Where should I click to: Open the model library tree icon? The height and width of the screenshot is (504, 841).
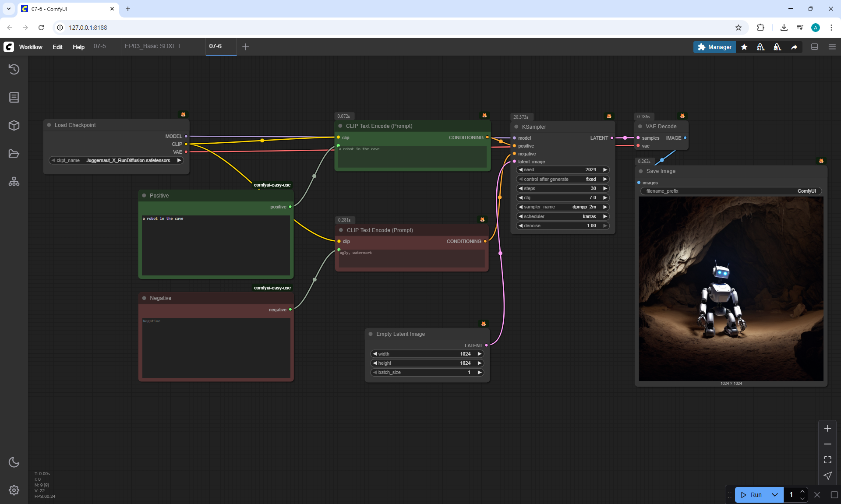click(14, 182)
